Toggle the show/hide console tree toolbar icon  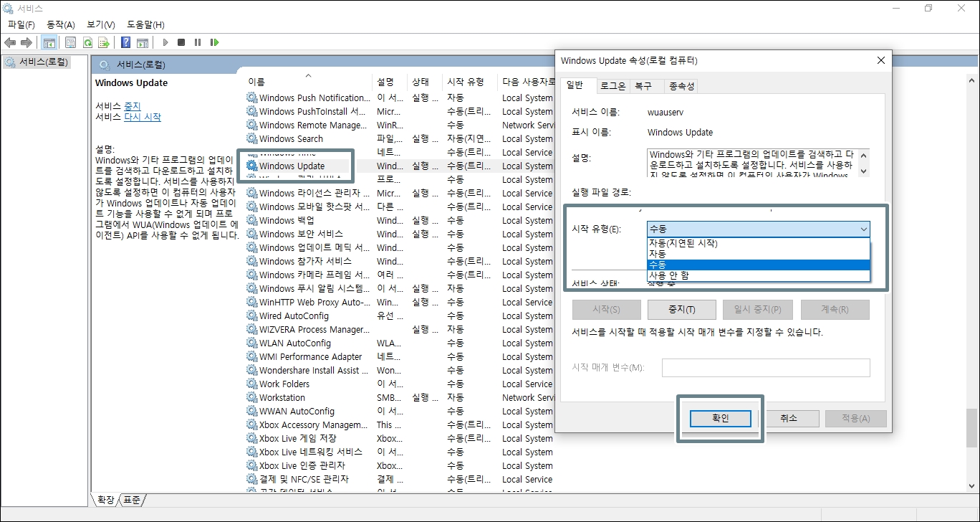pos(49,42)
